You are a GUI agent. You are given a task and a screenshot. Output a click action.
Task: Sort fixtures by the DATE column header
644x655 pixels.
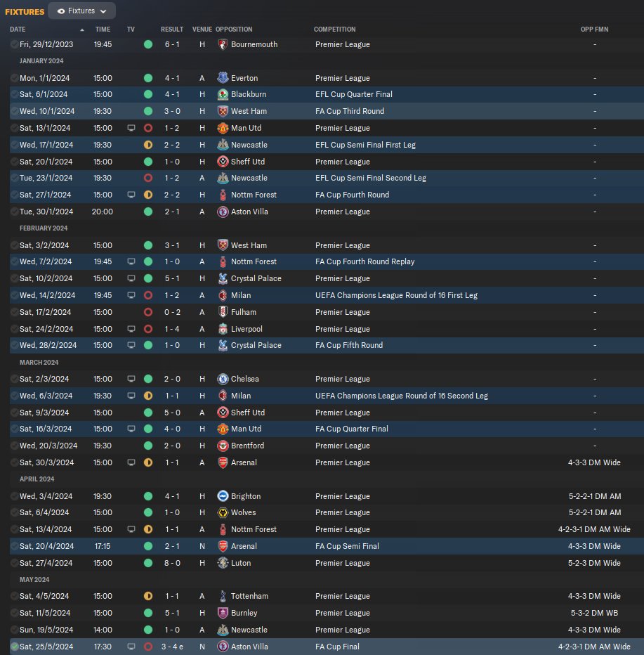tap(18, 30)
